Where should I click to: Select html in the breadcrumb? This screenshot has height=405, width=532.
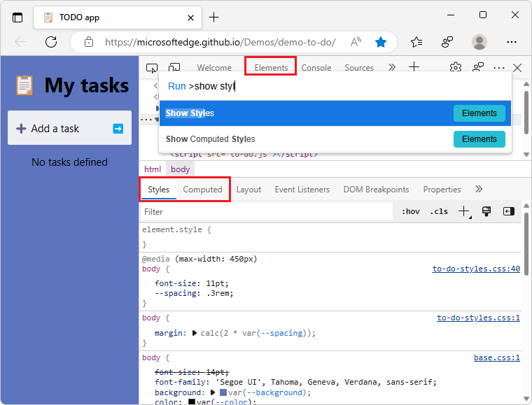click(x=153, y=169)
